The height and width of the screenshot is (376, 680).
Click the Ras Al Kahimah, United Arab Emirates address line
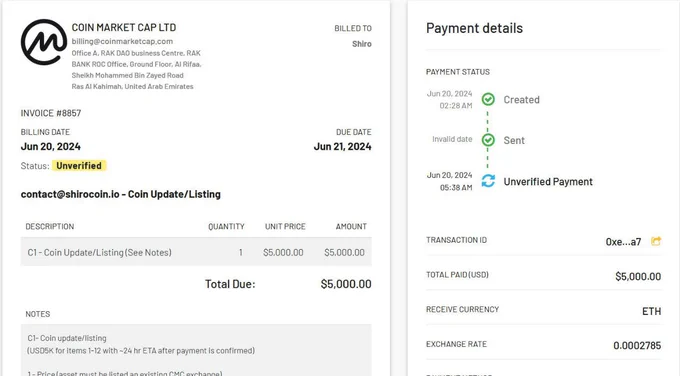[132, 86]
